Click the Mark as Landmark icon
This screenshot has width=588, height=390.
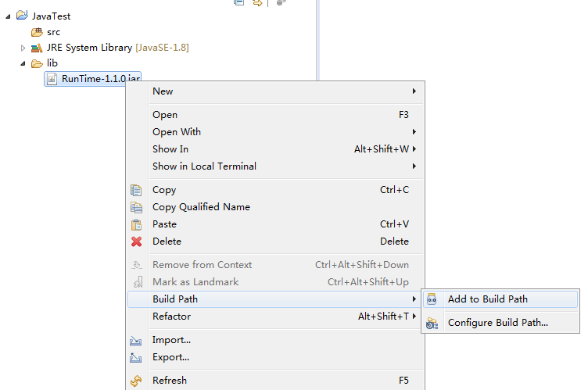tap(138, 282)
